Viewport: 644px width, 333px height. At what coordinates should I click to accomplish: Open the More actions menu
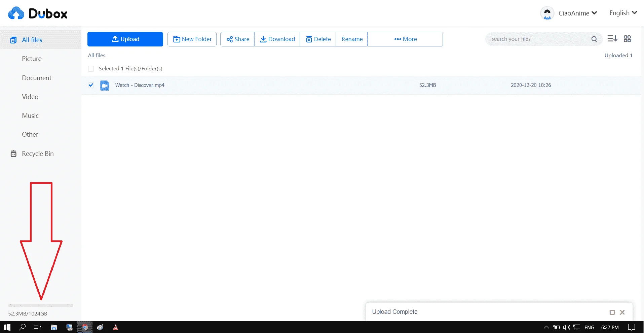405,39
